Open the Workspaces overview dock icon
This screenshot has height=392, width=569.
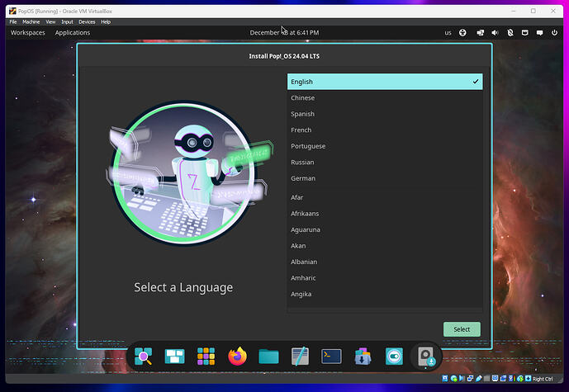click(x=174, y=357)
